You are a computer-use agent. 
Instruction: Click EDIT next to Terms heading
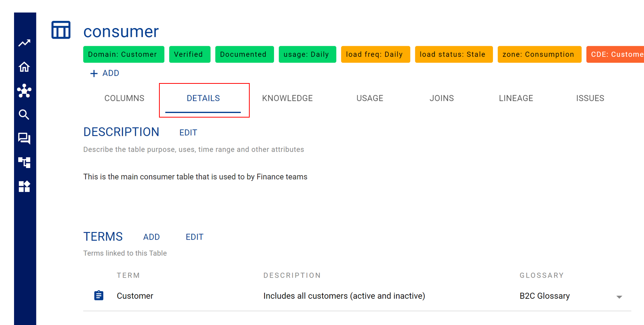(194, 237)
